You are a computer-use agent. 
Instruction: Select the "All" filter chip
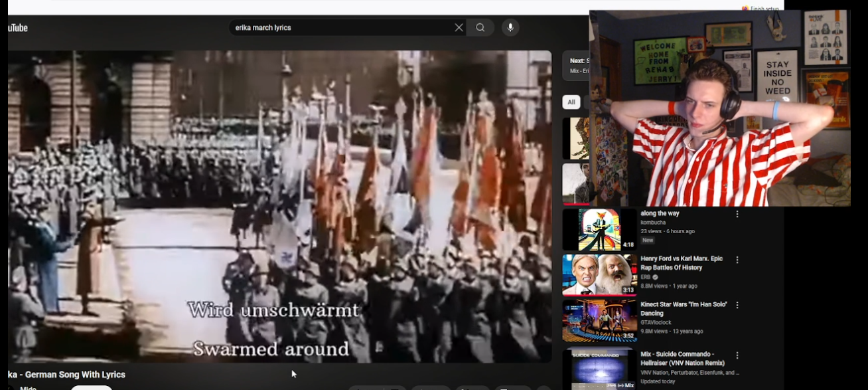(x=571, y=102)
